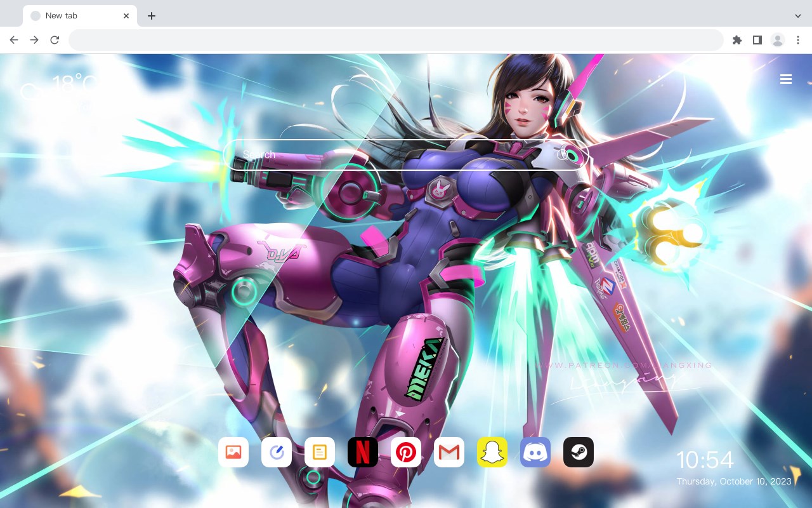812x508 pixels.
Task: Launch the Netflix shortcut
Action: coord(363,452)
